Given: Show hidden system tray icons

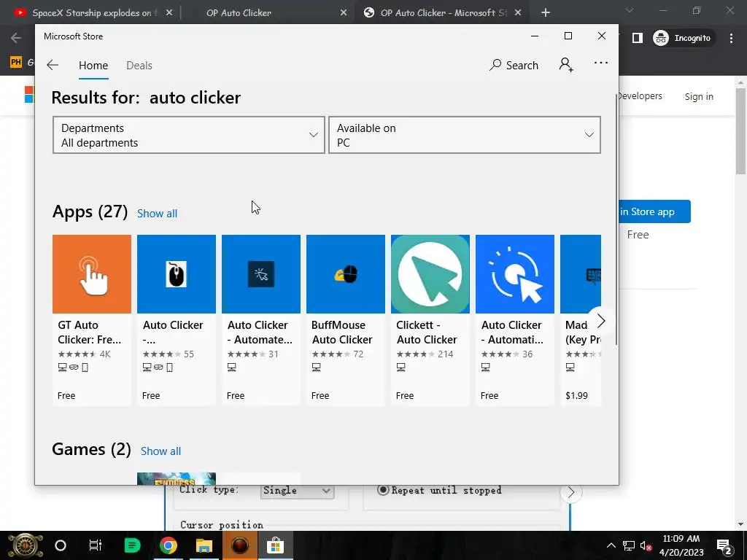Looking at the screenshot, I should pyautogui.click(x=611, y=545).
